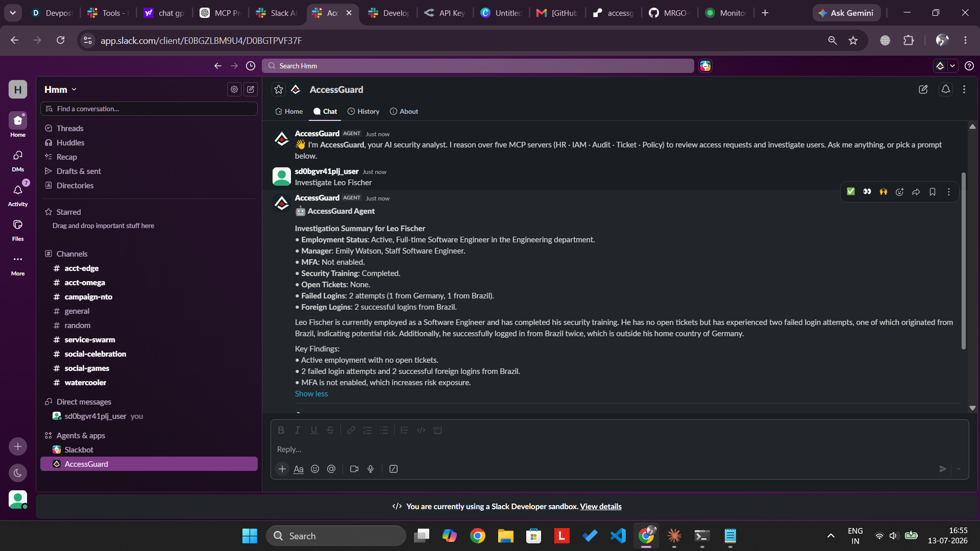
Task: Toggle ordered list formatting
Action: 367,430
